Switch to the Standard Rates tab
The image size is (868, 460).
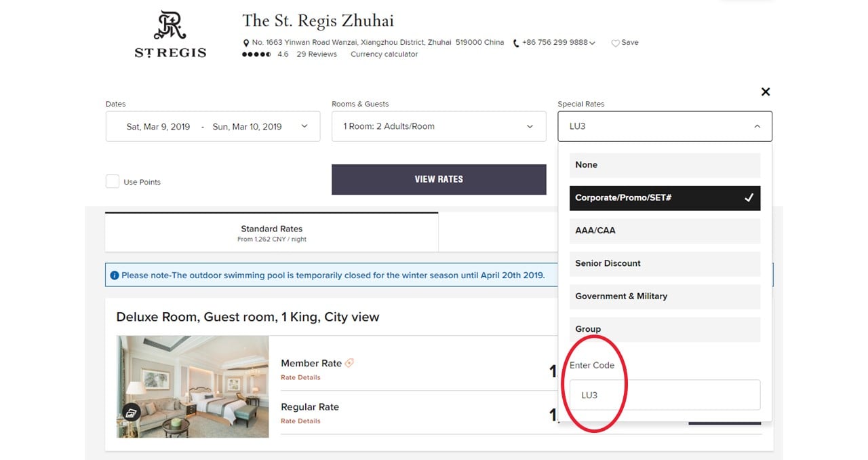[x=272, y=233]
